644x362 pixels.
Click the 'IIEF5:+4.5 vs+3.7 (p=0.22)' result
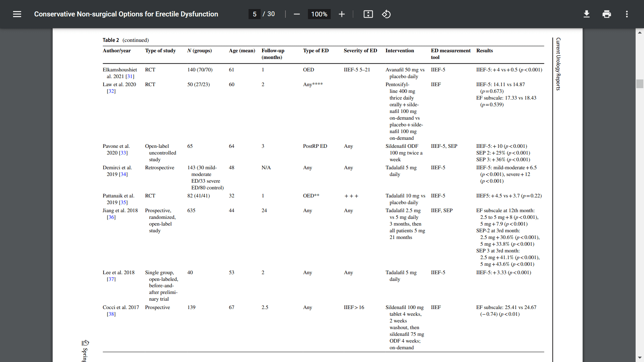[509, 196]
